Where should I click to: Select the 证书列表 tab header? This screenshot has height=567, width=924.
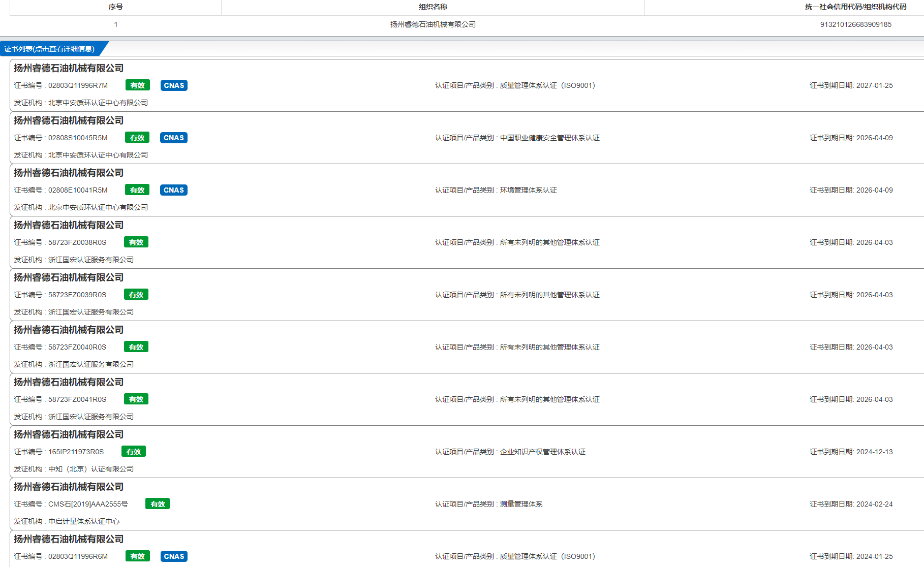[x=51, y=49]
